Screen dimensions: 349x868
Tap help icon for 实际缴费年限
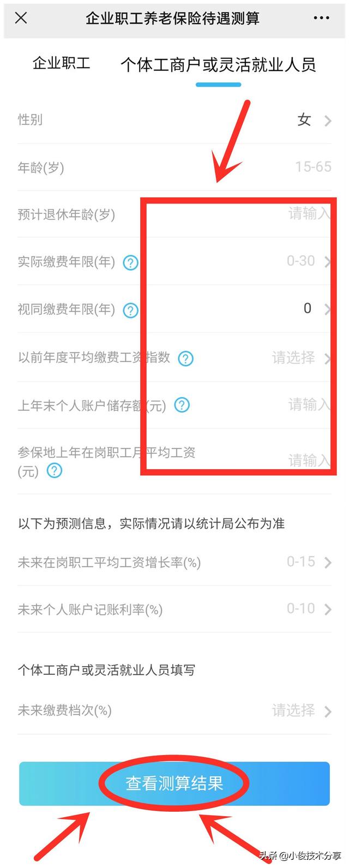pyautogui.click(x=130, y=263)
